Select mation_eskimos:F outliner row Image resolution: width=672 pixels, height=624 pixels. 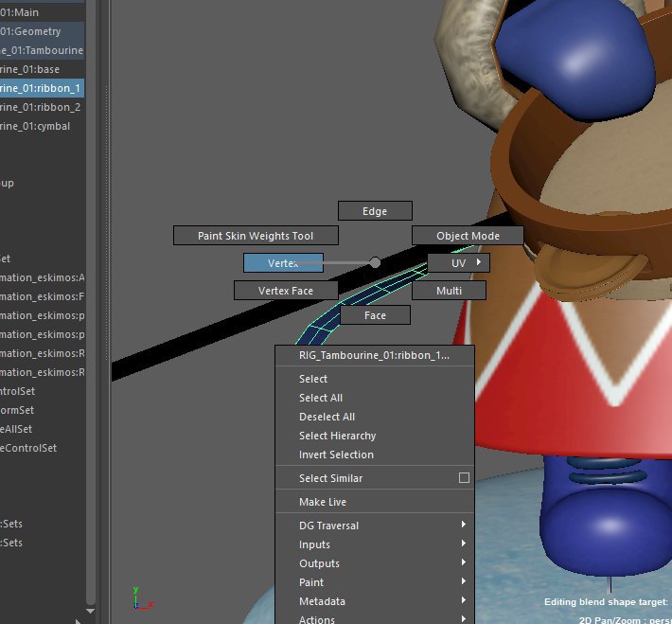point(42,296)
